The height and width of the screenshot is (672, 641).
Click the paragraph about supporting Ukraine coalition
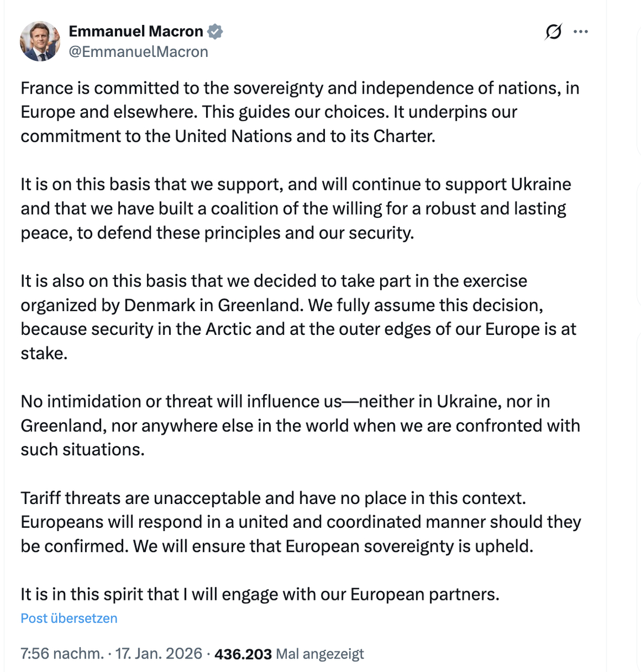[296, 209]
